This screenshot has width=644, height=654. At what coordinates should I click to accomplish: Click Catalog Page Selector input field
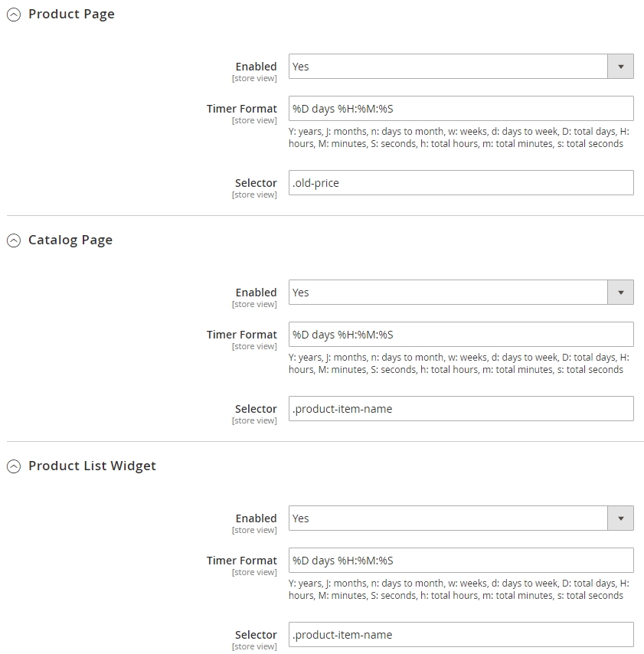click(461, 409)
